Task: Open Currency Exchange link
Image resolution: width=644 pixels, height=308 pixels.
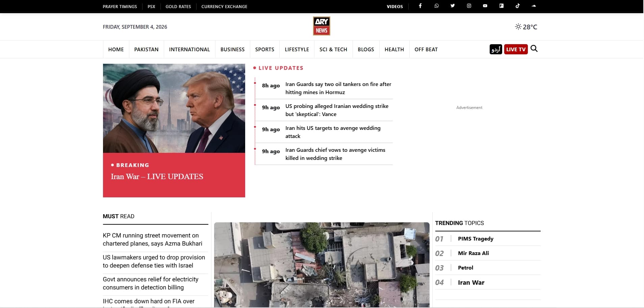Action: pyautogui.click(x=224, y=6)
